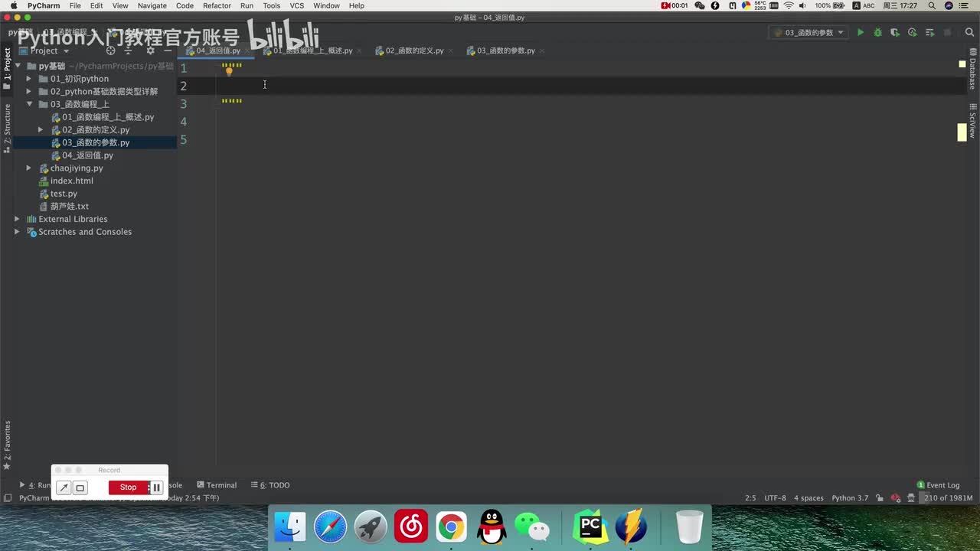Hide the Project panel with minus icon
The height and width of the screenshot is (551, 980).
(168, 51)
